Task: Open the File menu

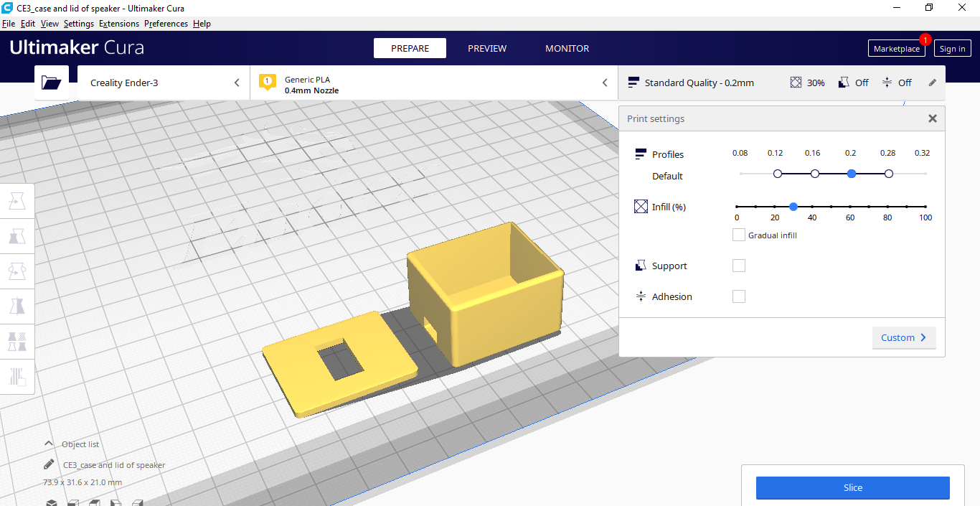Action: pos(9,24)
